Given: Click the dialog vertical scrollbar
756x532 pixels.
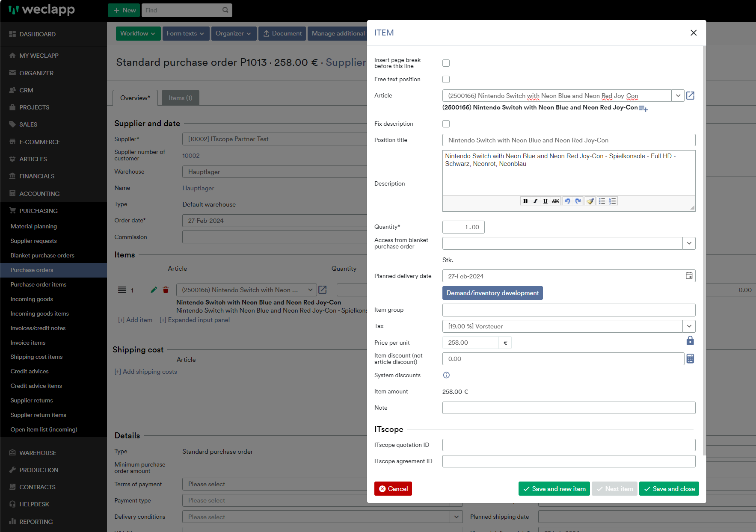Looking at the screenshot, I should [704, 250].
